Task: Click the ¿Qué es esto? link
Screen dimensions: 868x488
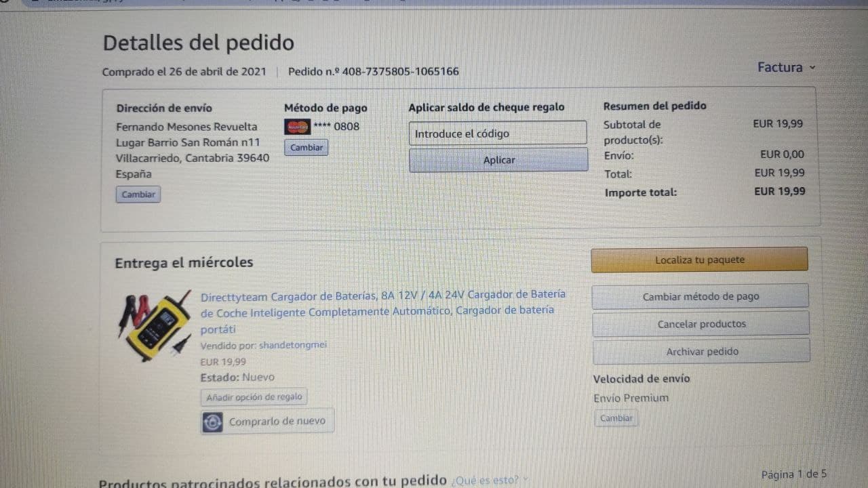Action: [x=484, y=480]
